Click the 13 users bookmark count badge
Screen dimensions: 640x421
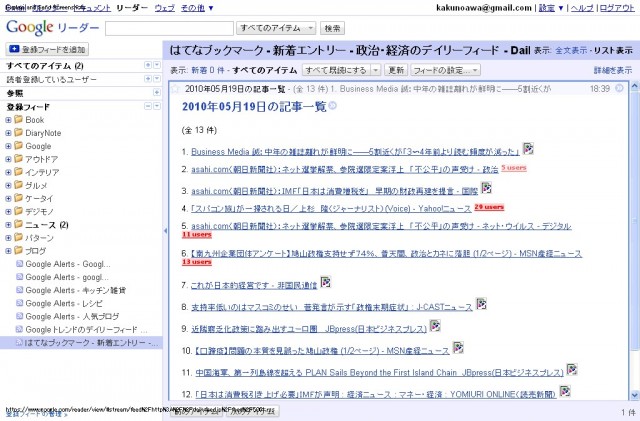[197, 262]
